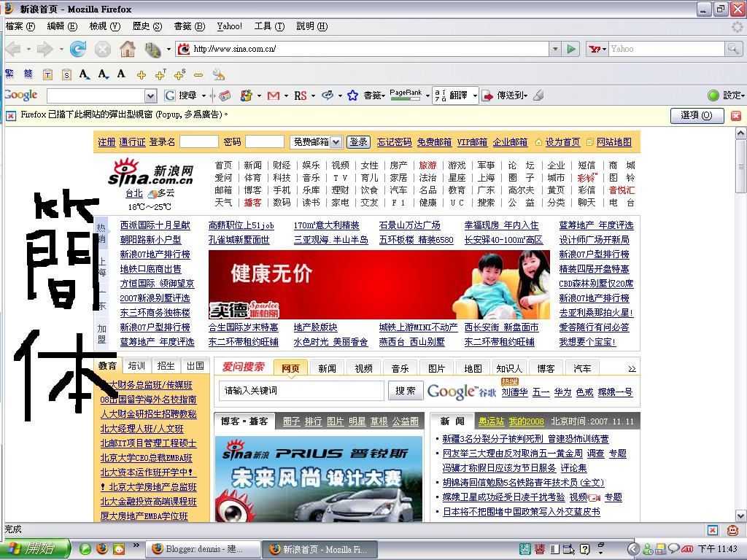747x560 pixels.
Task: Click the Google search (搜尋) button
Action: tap(180, 96)
